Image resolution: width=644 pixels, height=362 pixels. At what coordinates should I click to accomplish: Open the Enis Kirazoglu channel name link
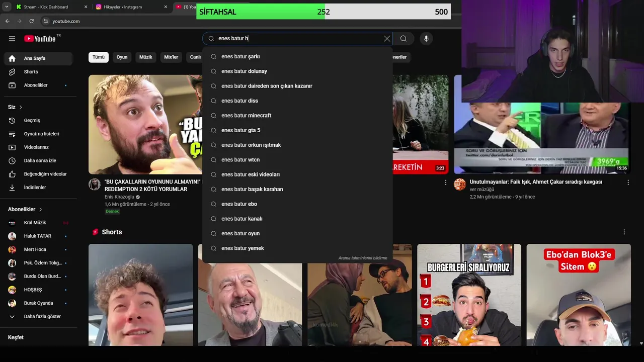tap(119, 197)
